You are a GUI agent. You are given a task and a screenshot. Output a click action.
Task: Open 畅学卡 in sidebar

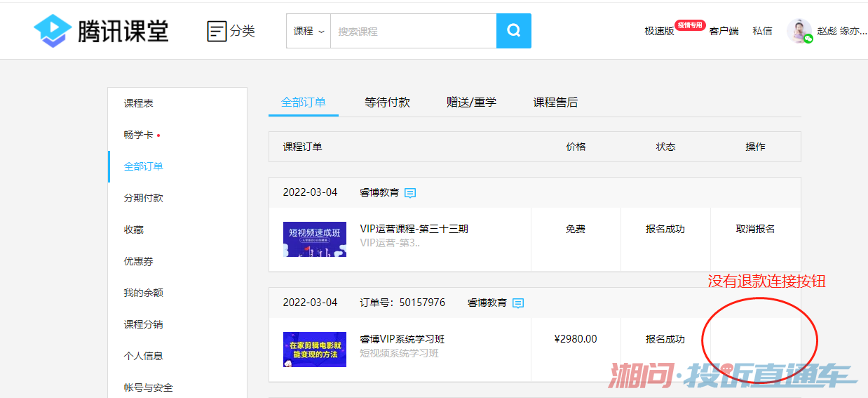(x=138, y=135)
